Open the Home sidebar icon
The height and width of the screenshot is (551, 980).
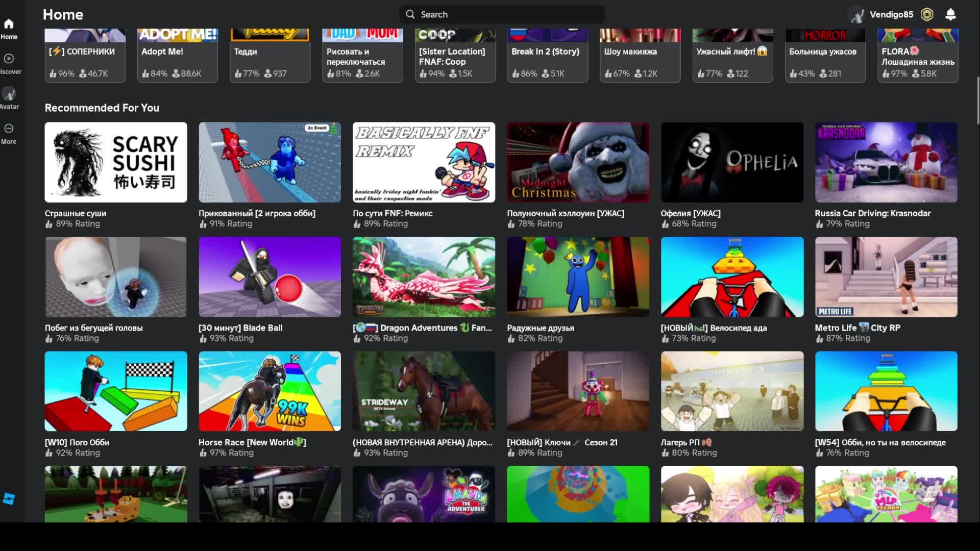tap(9, 24)
